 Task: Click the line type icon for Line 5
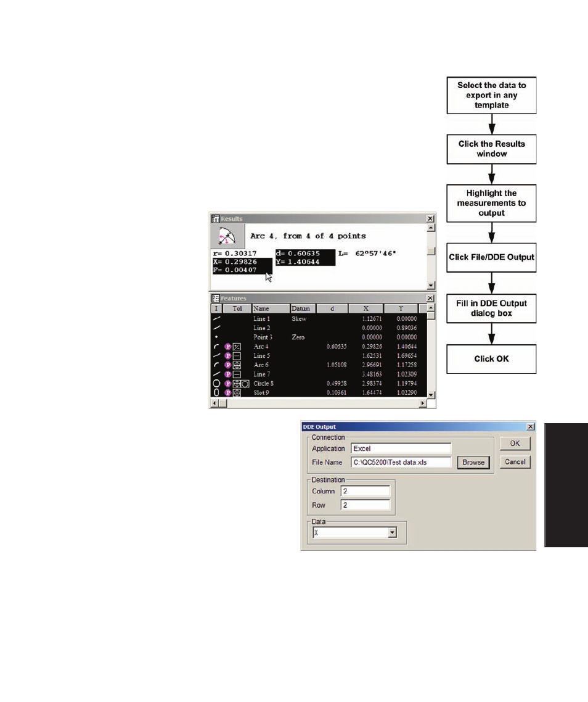(x=216, y=355)
